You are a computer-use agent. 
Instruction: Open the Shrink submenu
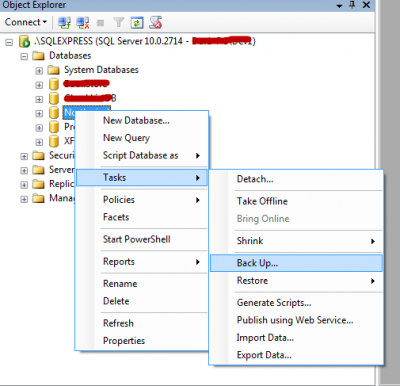(296, 241)
